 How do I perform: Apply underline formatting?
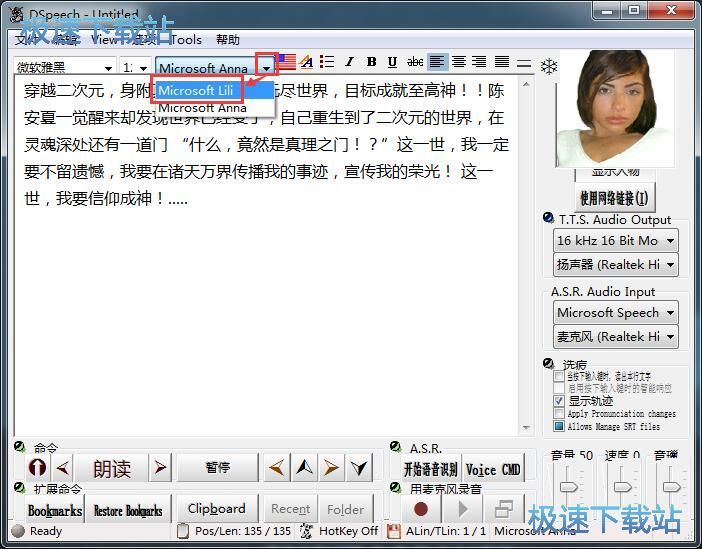[x=393, y=62]
